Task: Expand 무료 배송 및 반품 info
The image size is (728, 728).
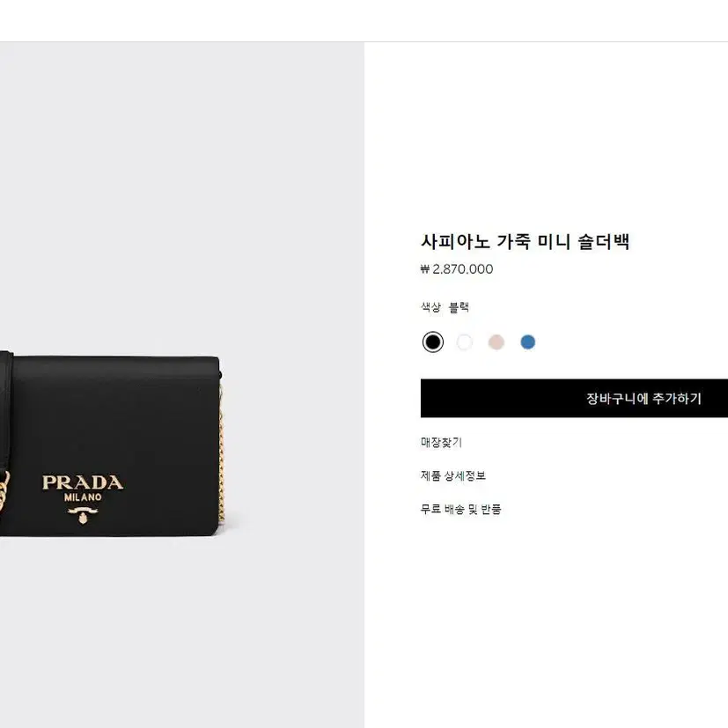Action: (460, 510)
